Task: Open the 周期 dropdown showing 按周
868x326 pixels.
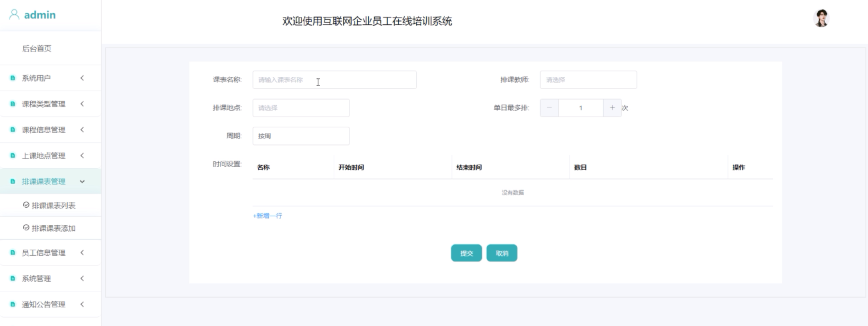Action: [x=301, y=136]
